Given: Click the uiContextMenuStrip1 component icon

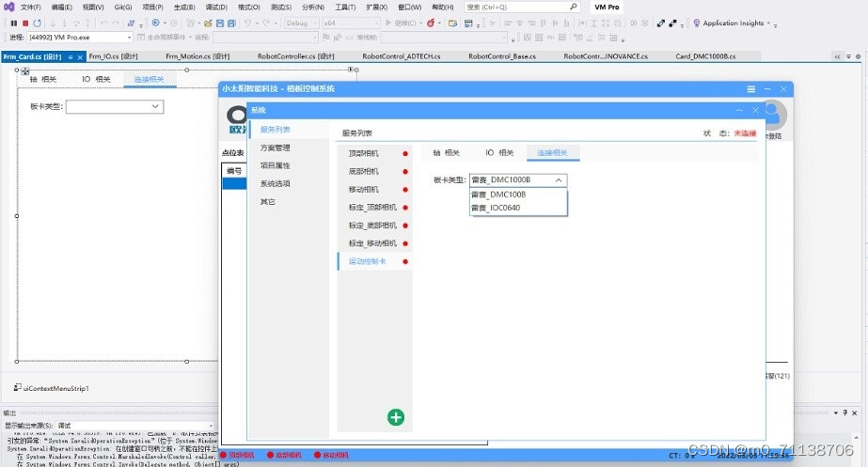Looking at the screenshot, I should click(17, 387).
